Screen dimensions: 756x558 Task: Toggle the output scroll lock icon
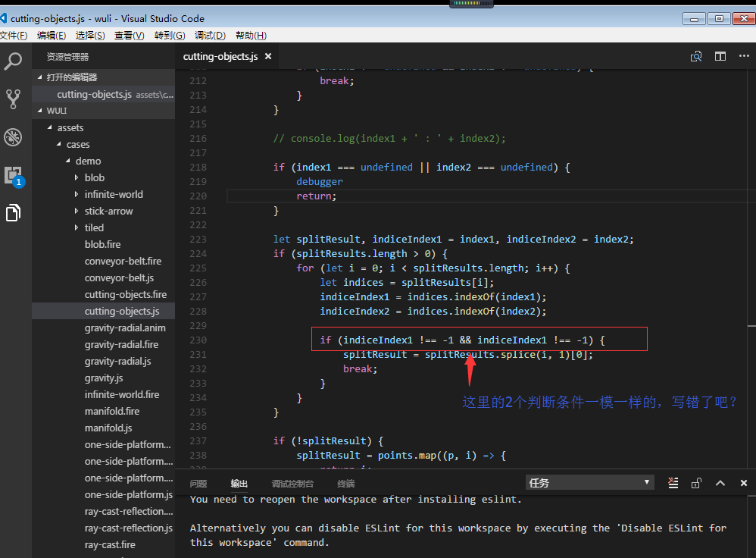696,483
